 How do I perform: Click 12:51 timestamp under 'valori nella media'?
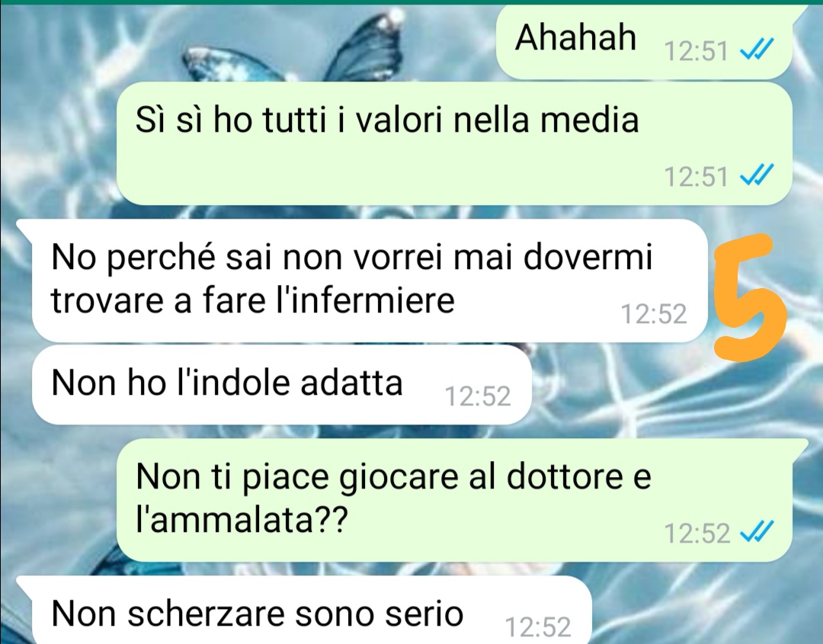pyautogui.click(x=696, y=176)
